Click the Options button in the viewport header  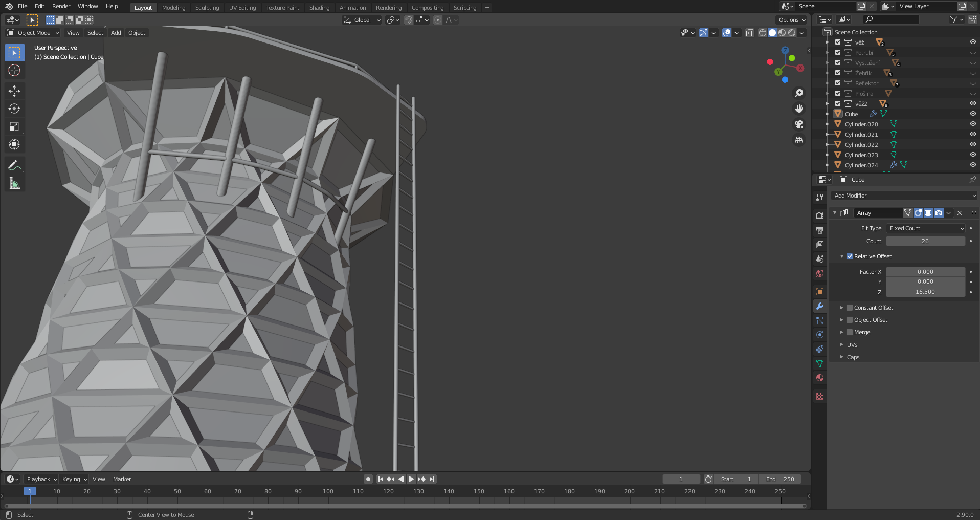[x=792, y=20]
